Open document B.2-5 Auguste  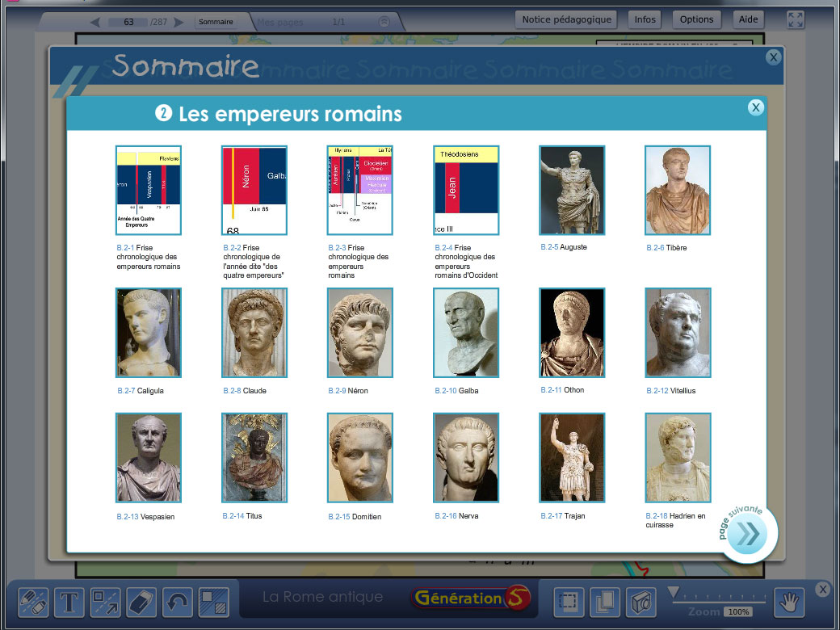click(571, 190)
